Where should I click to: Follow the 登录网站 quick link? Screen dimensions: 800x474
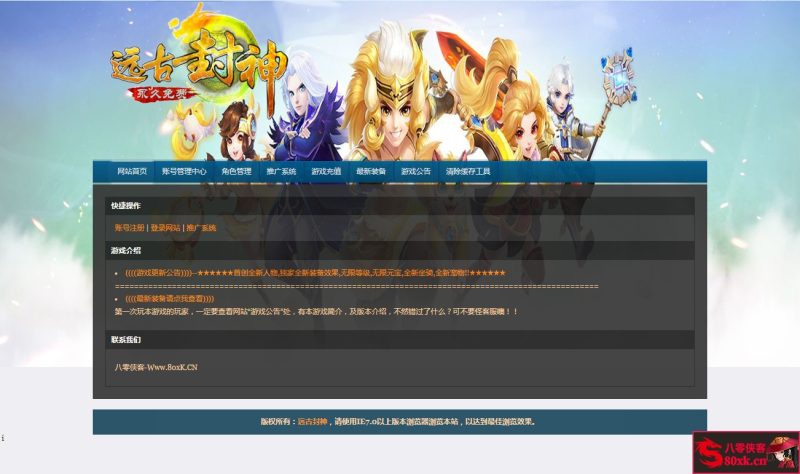[165, 228]
